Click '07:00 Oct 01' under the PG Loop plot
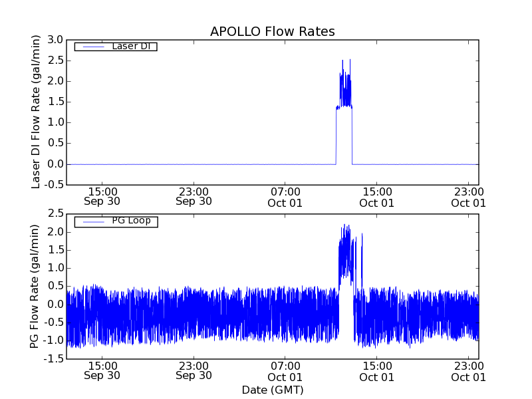This screenshot has height=399, width=532. click(285, 372)
